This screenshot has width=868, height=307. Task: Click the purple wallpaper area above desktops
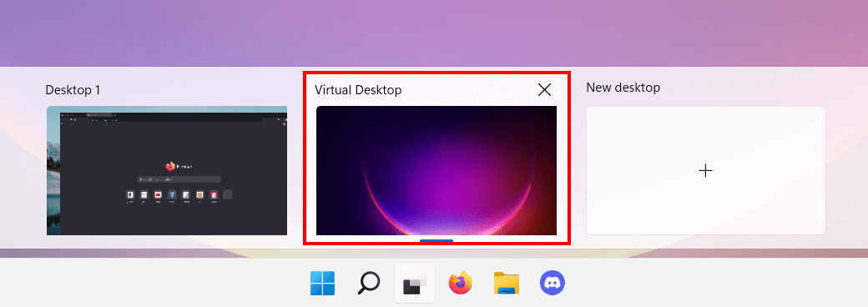[x=434, y=33]
